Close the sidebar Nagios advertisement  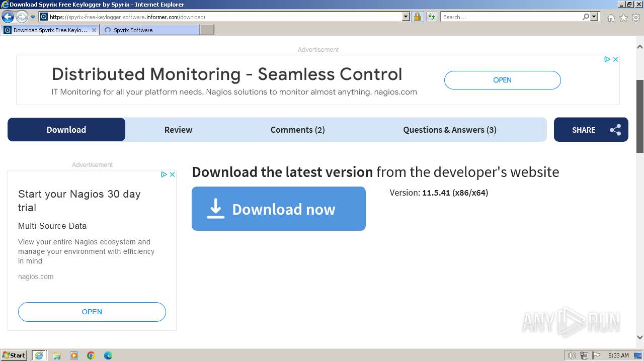click(172, 174)
